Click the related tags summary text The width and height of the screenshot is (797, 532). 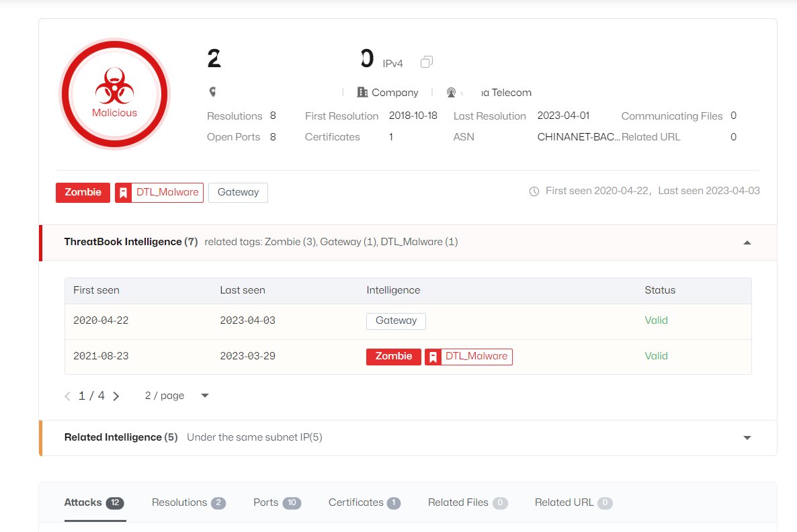click(331, 242)
